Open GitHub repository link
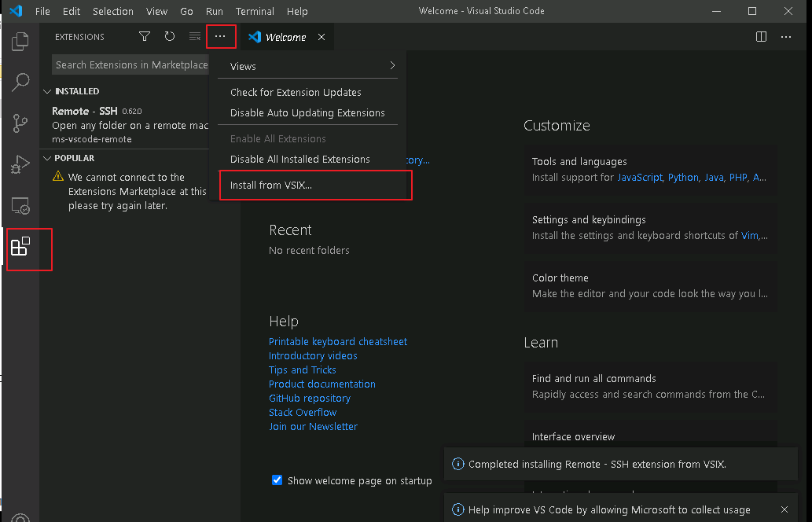The height and width of the screenshot is (522, 812). coord(310,398)
